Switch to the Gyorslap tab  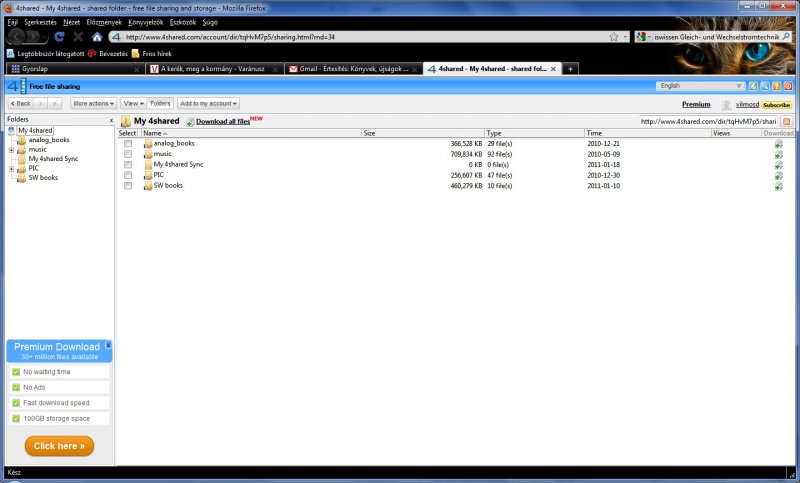75,69
